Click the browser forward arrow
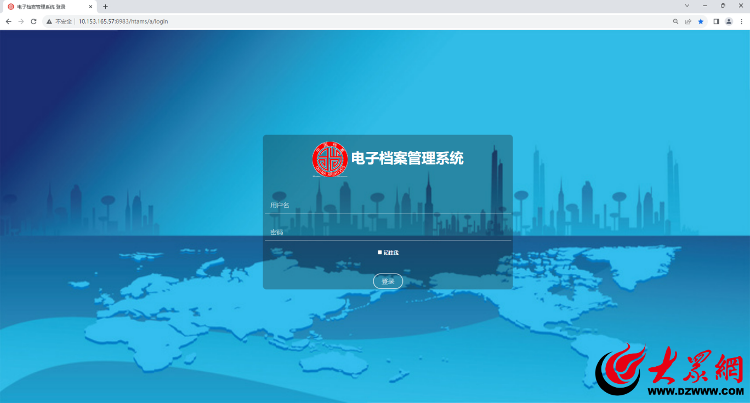 point(21,22)
